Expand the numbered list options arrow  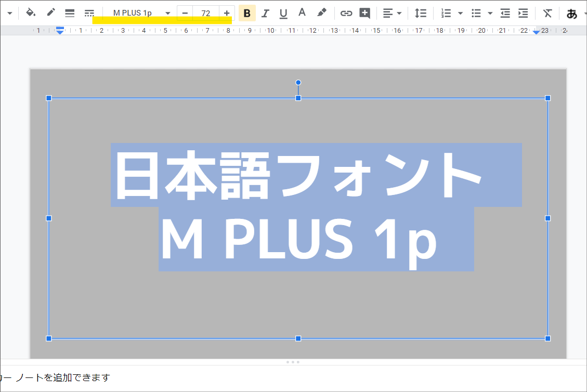pos(461,14)
